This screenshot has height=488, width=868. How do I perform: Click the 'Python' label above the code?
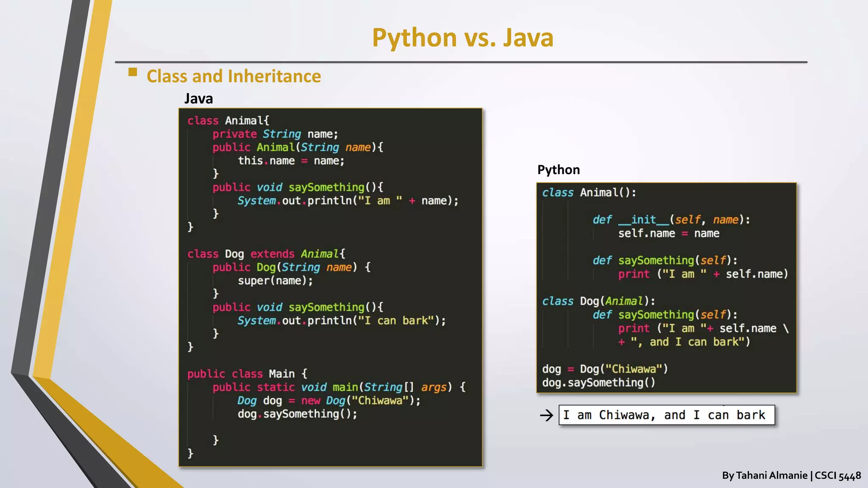coord(559,170)
